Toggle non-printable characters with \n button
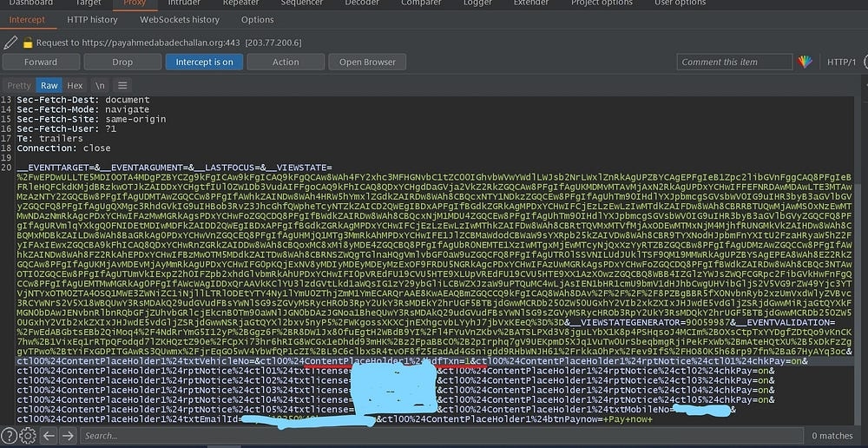The width and height of the screenshot is (868, 448). 101,85
